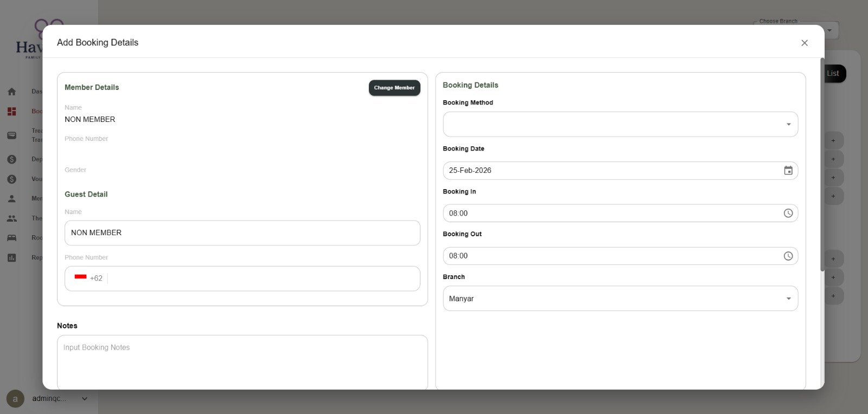
Task: Click the Home dashboard sidebar icon
Action: point(12,92)
